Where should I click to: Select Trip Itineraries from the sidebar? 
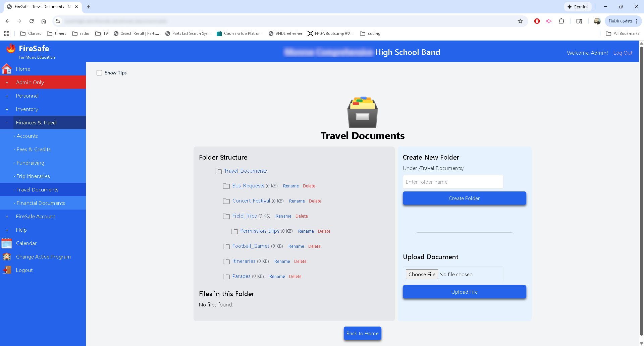(x=32, y=176)
